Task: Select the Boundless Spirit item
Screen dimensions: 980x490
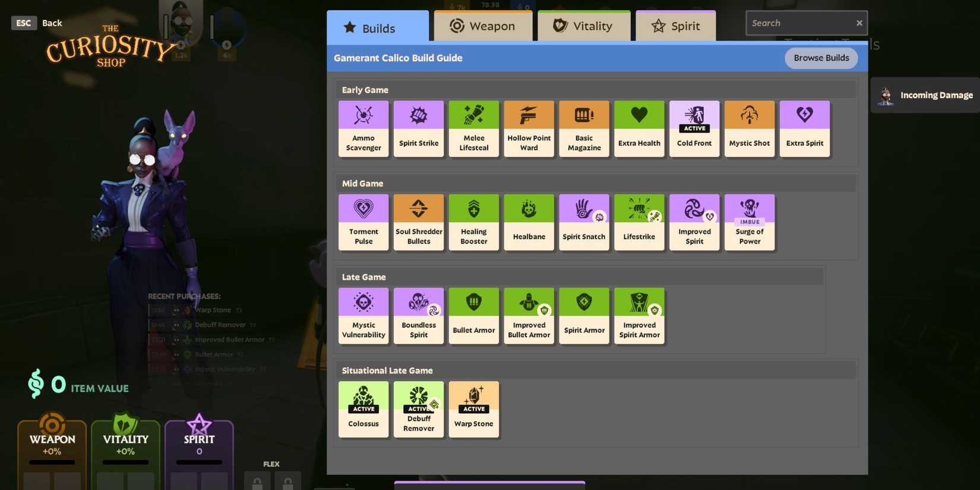Action: pyautogui.click(x=418, y=315)
